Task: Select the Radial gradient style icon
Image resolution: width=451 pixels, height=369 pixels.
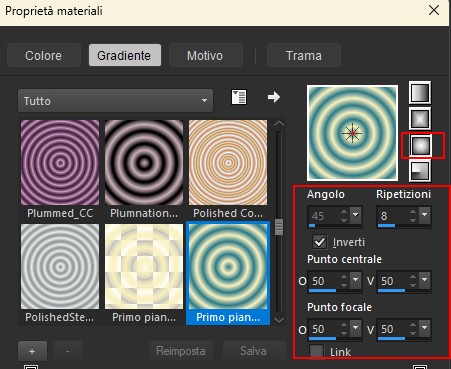Action: (x=420, y=171)
